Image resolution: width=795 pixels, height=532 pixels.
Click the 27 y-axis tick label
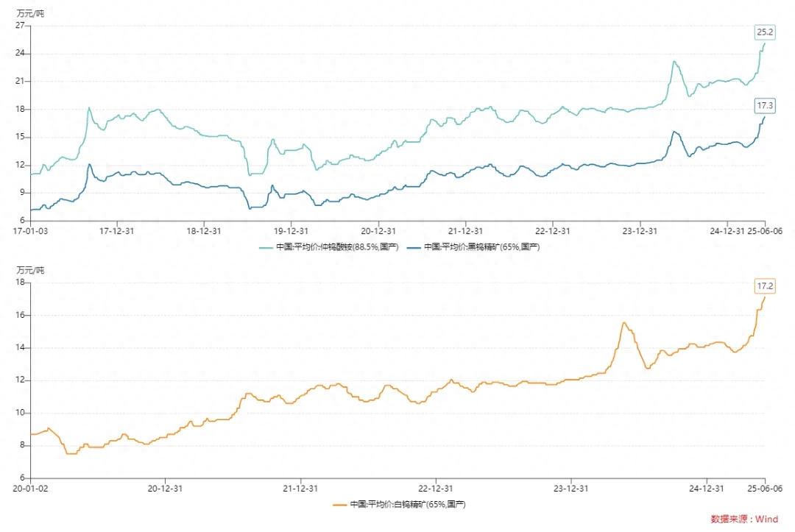tap(20, 25)
